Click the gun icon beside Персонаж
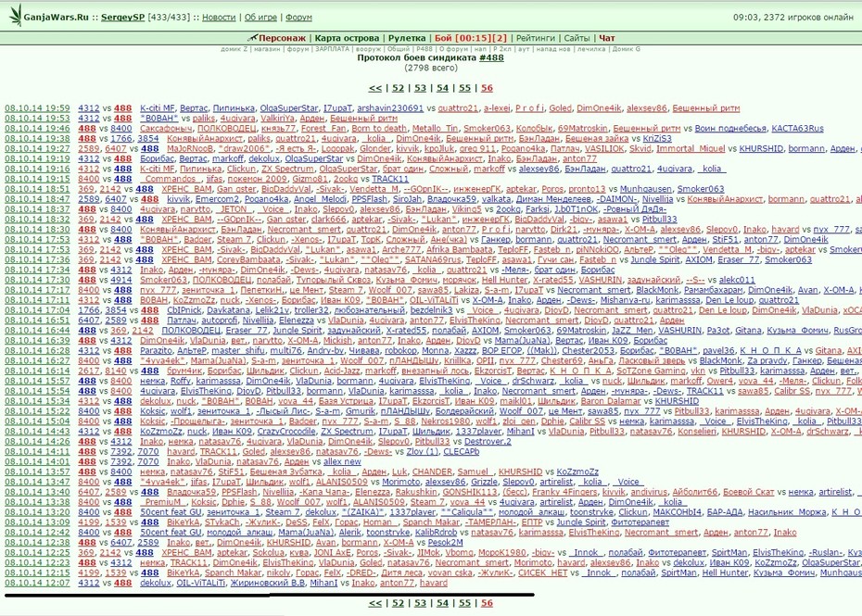Screen dimensions: 862x616 pyautogui.click(x=252, y=38)
